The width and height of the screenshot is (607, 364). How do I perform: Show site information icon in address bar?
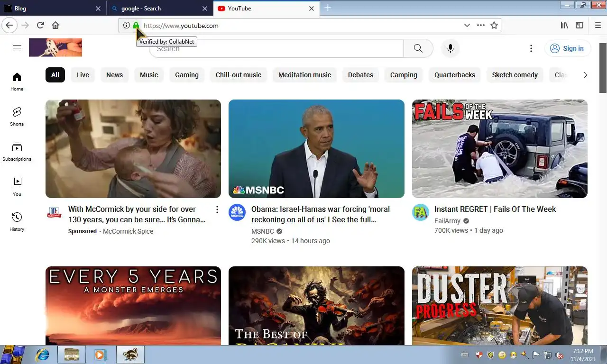pyautogui.click(x=127, y=25)
